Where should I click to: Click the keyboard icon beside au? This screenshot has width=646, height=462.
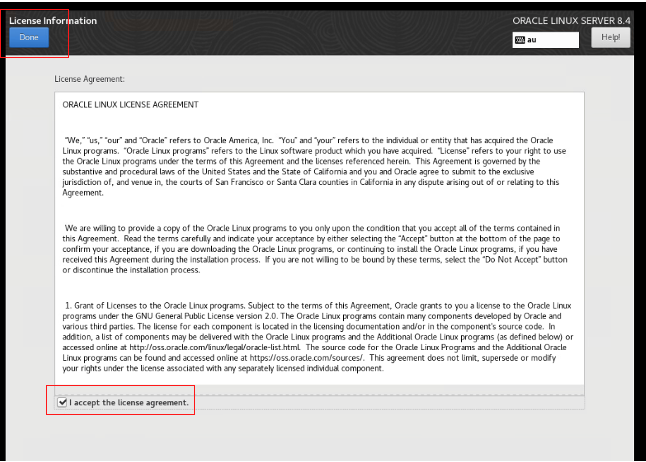520,40
